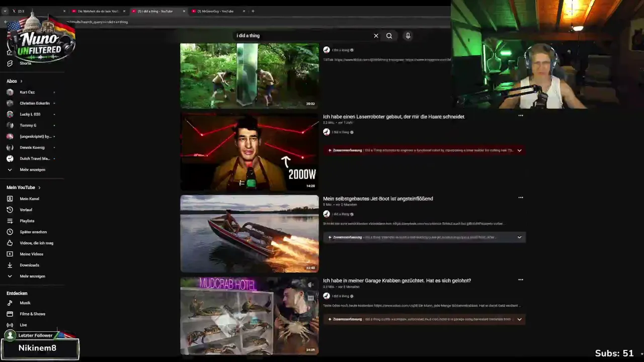Play the Mudcrab Hotel thumbnail
The width and height of the screenshot is (644, 362).
(x=250, y=316)
